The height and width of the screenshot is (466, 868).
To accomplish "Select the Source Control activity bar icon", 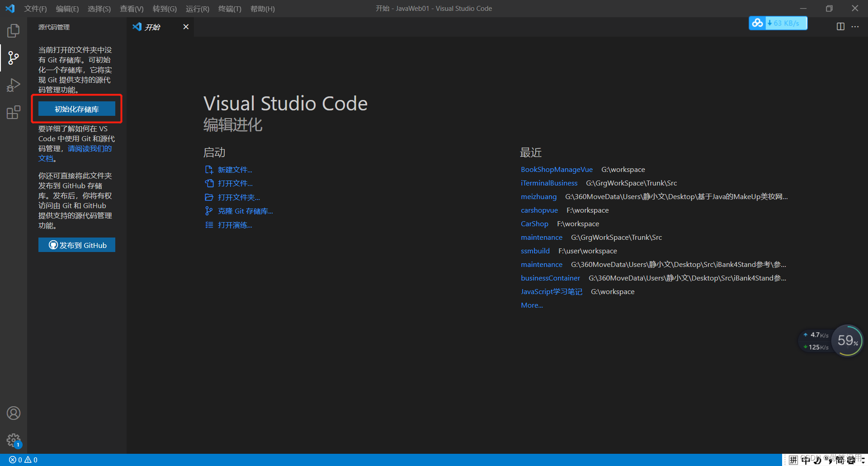I will tap(14, 58).
